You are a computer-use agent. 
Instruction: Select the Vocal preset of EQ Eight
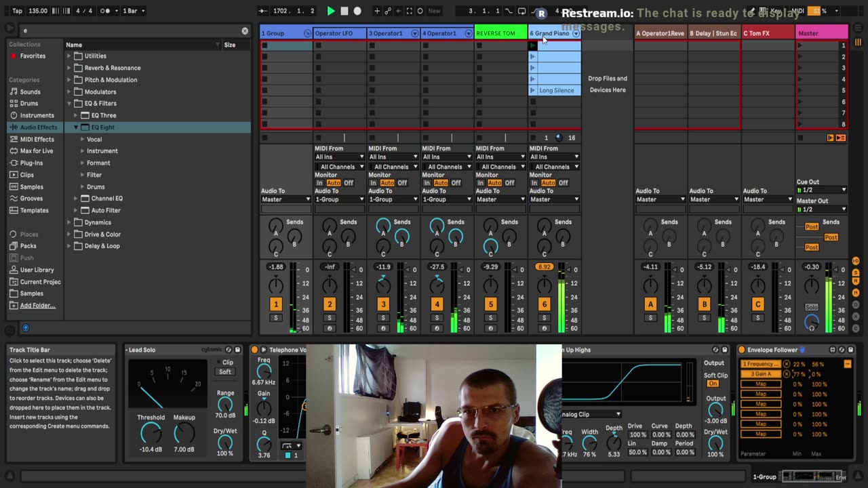[94, 139]
